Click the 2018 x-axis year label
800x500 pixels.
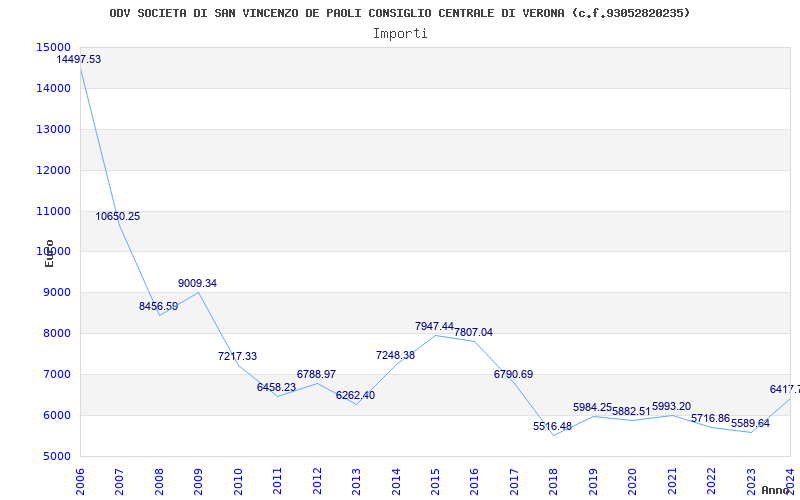(554, 481)
